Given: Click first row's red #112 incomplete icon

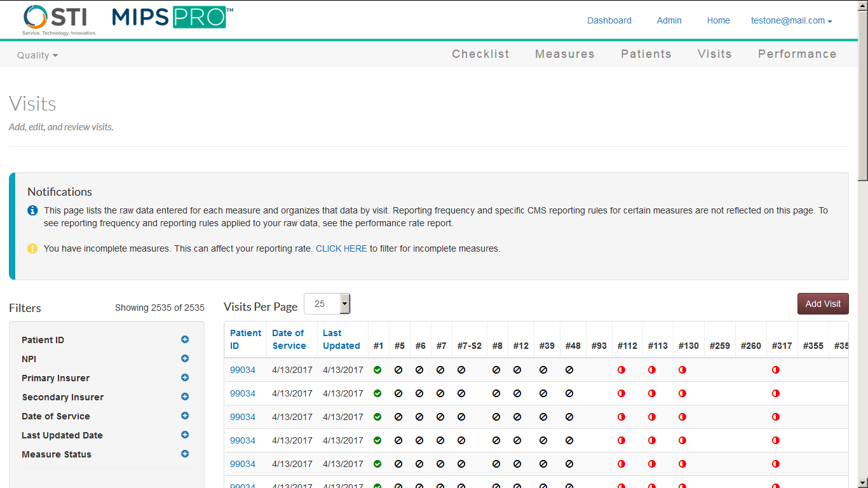Looking at the screenshot, I should click(621, 370).
